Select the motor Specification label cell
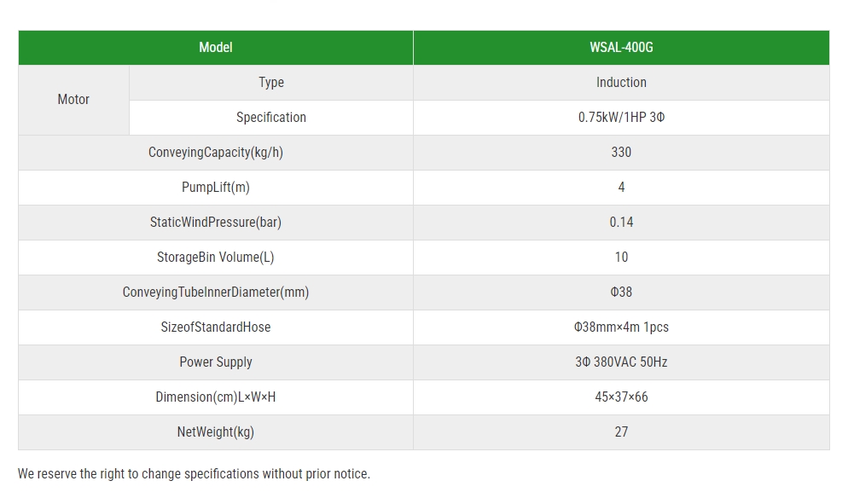The height and width of the screenshot is (504, 854). point(271,118)
